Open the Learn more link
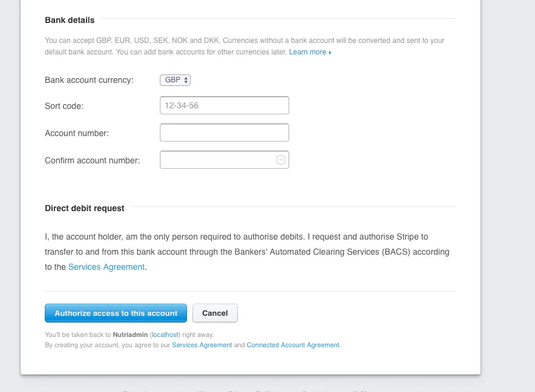The width and height of the screenshot is (535, 392). point(307,52)
